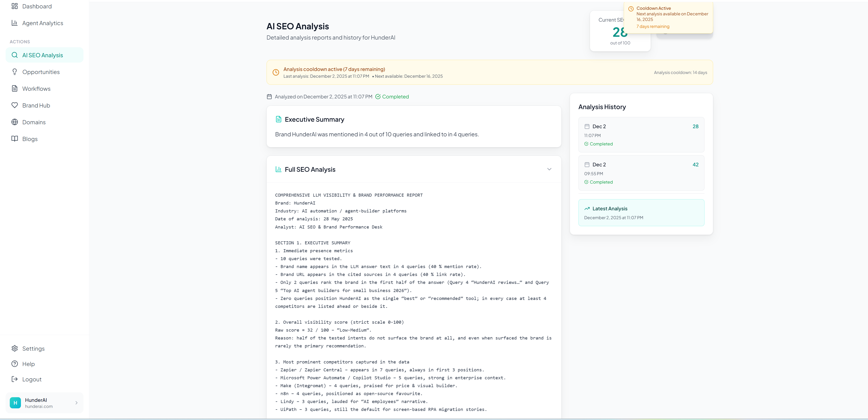Click the AI SEO Analysis magnifier icon
This screenshot has width=868, height=420.
click(x=15, y=55)
